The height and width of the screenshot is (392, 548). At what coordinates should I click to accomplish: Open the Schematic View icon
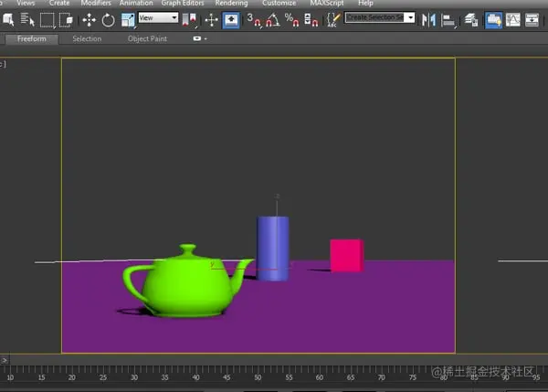532,20
